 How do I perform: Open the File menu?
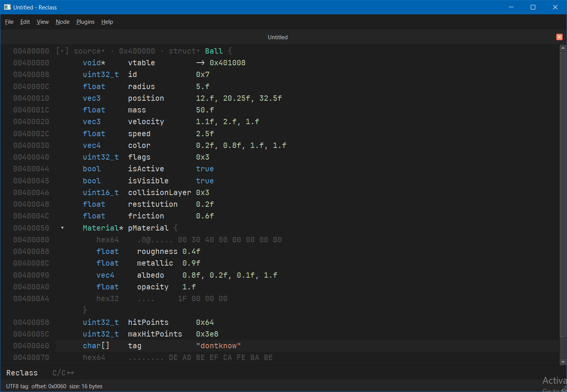click(9, 22)
